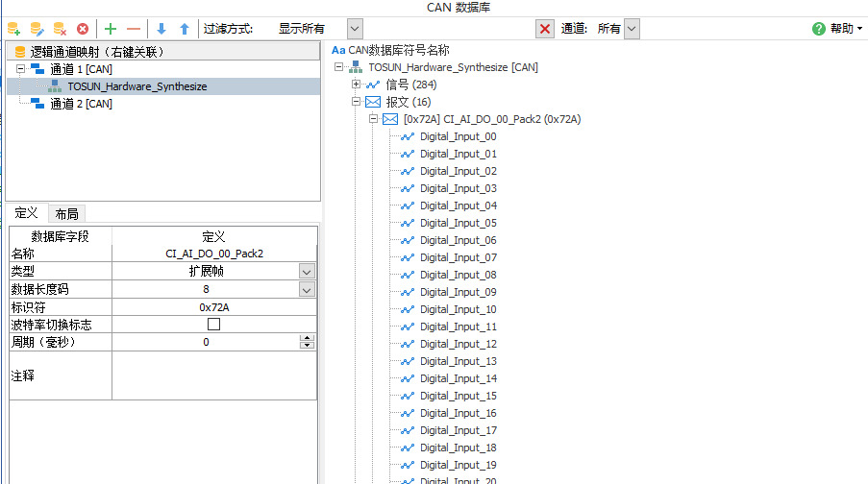Click the add database icon
The width and height of the screenshot is (868, 484).
(13, 29)
